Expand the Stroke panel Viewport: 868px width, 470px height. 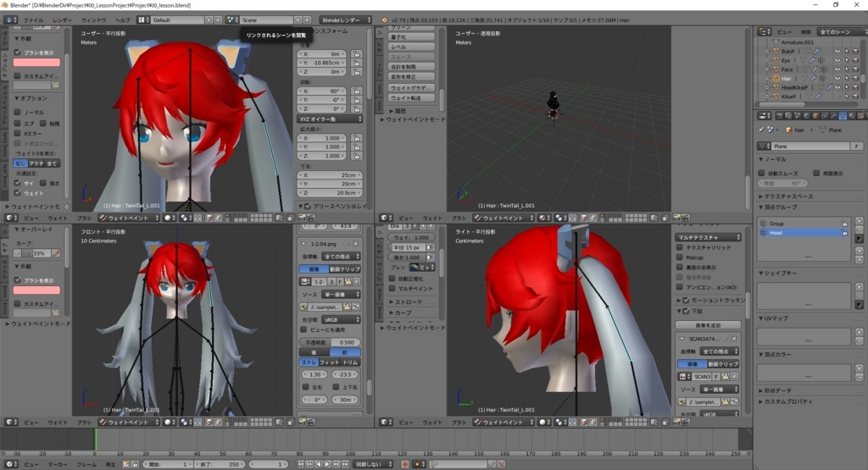[x=406, y=302]
